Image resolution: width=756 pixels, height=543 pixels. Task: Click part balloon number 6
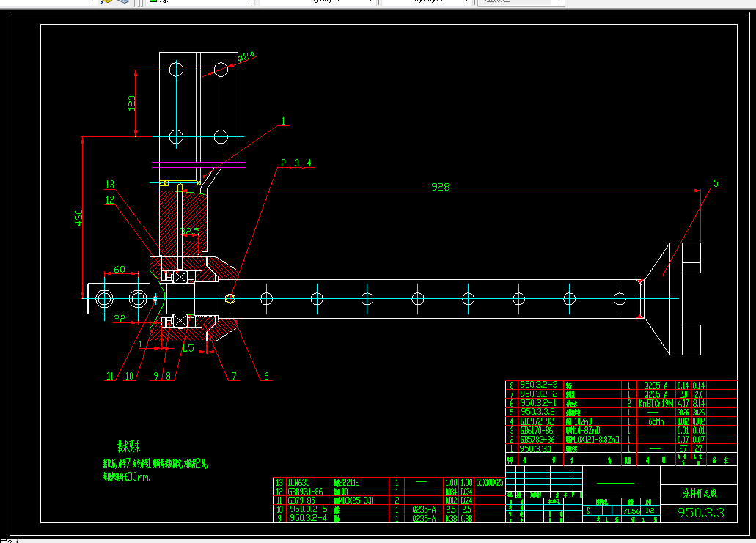pyautogui.click(x=266, y=376)
